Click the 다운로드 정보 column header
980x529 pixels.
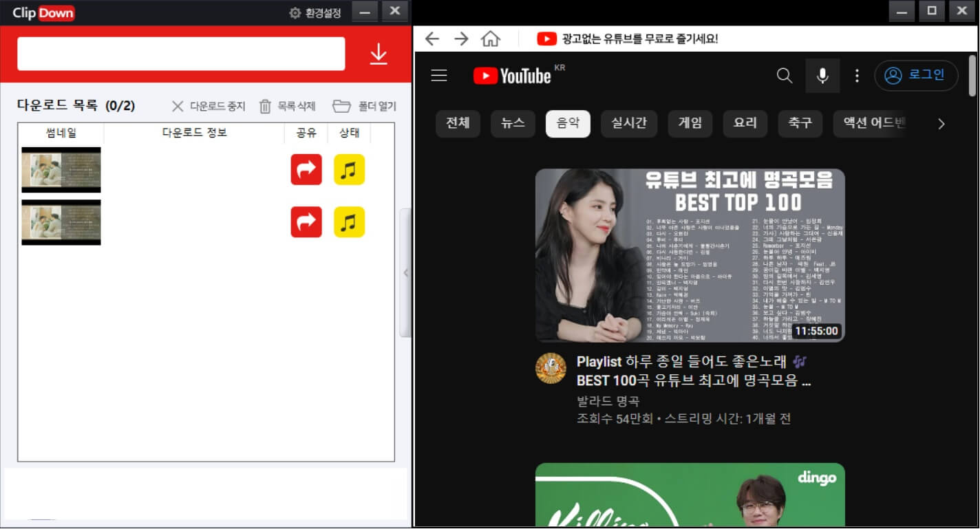[x=194, y=133]
